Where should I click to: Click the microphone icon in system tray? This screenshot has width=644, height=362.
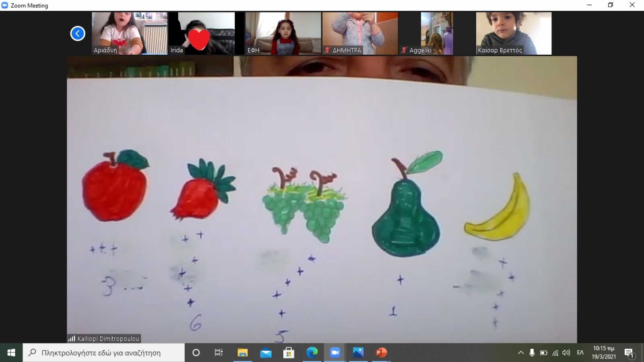click(532, 353)
